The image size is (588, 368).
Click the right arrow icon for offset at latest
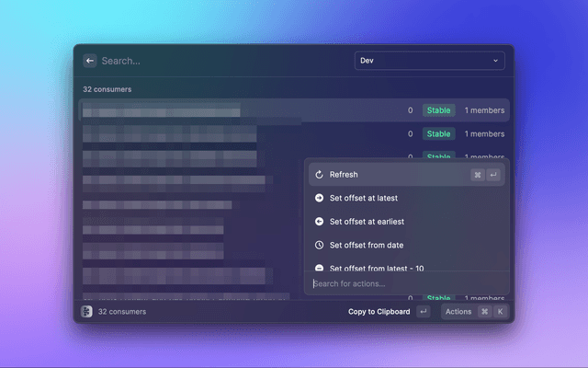tap(318, 198)
